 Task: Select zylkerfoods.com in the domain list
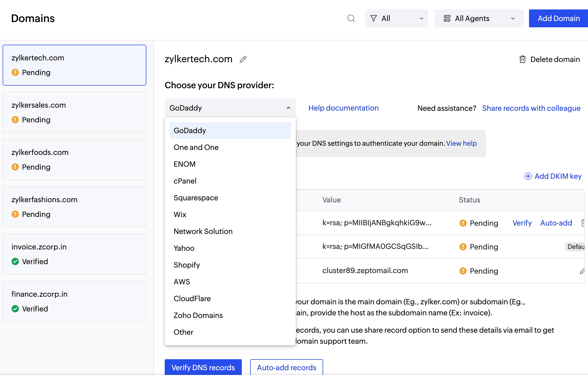pyautogui.click(x=74, y=160)
